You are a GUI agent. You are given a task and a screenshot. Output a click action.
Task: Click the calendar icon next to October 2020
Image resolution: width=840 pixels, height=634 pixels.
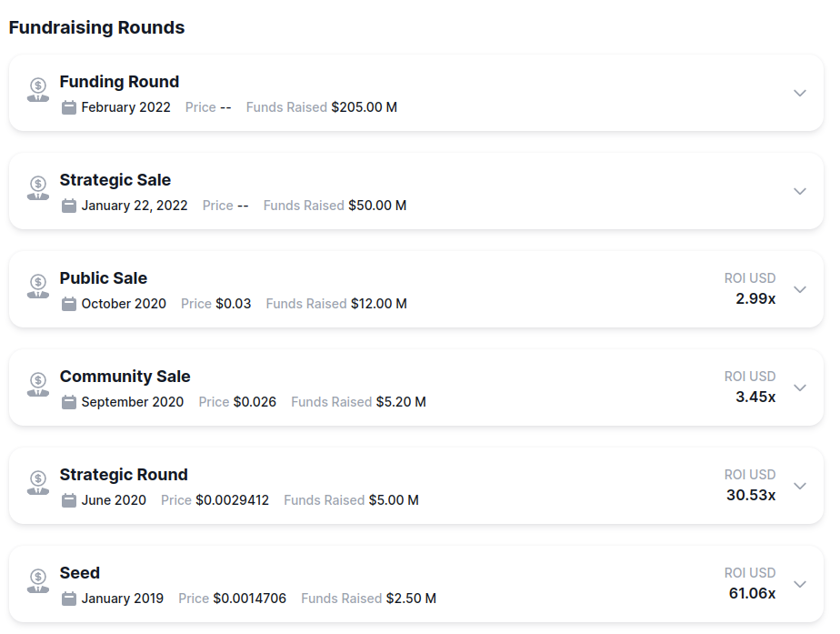pyautogui.click(x=69, y=304)
